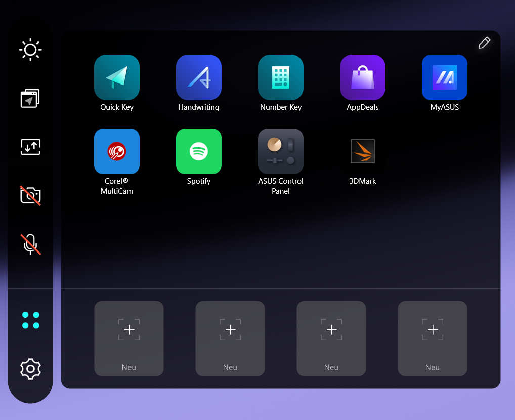515x420 pixels.
Task: Add a task group in third Neu slot
Action: coord(331,339)
